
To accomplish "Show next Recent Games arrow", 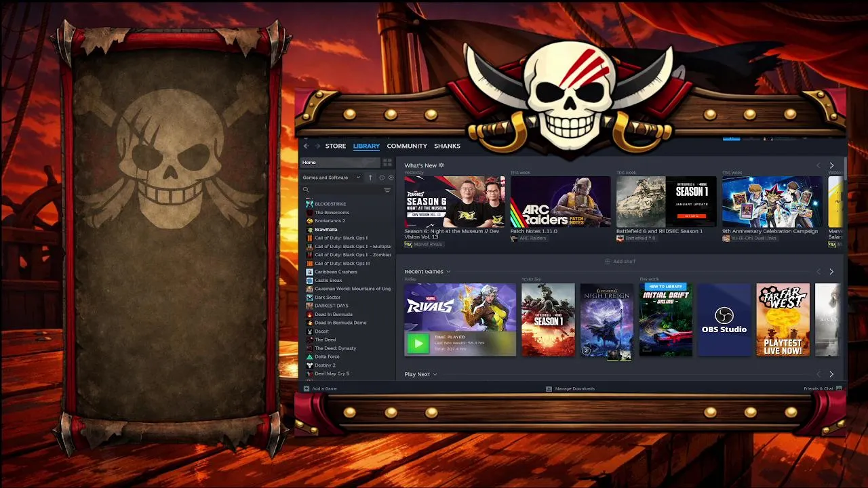I will tap(831, 272).
